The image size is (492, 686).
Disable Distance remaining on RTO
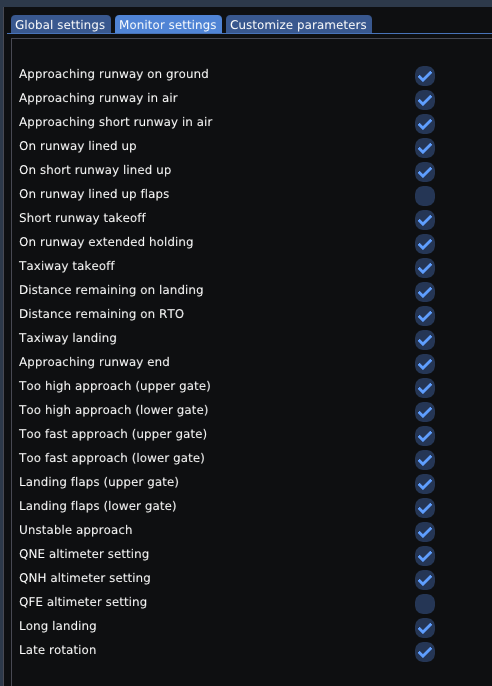[425, 316]
